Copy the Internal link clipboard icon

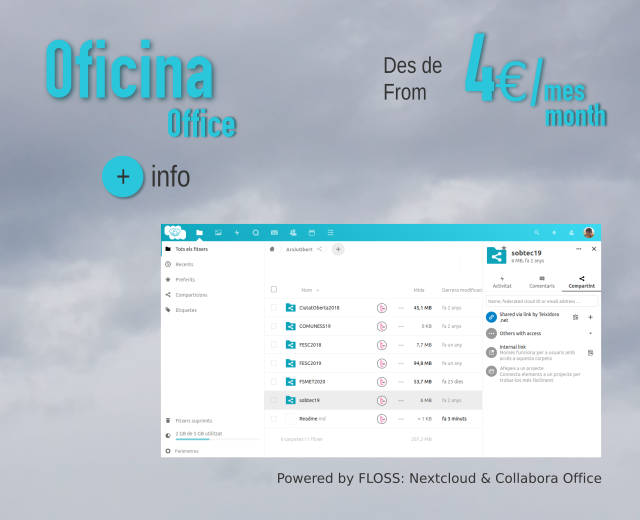click(591, 353)
